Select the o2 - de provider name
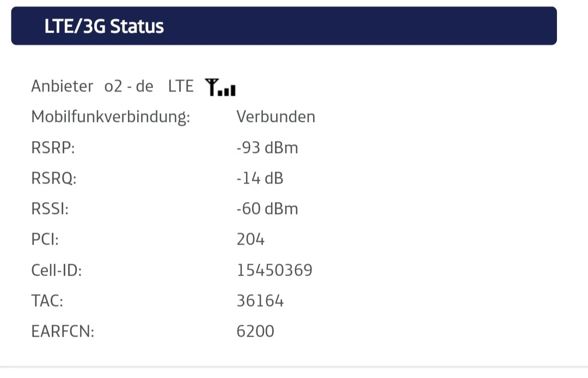 click(129, 87)
